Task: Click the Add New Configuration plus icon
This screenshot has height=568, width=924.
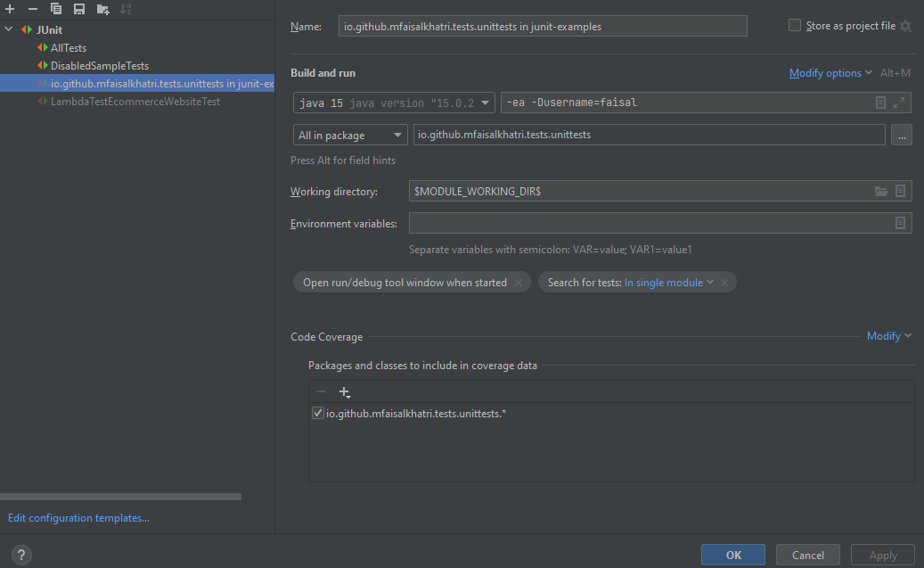Action: (x=11, y=9)
